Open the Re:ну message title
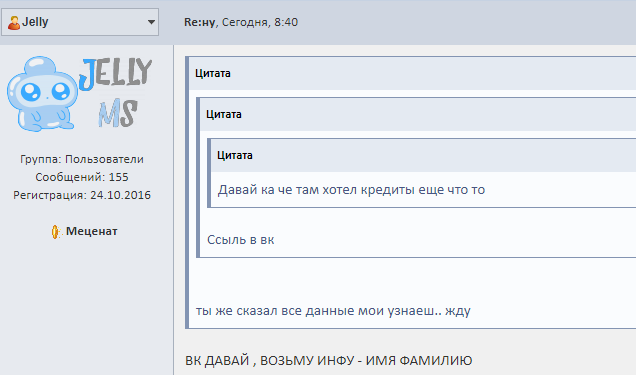The height and width of the screenshot is (375, 636). click(199, 22)
